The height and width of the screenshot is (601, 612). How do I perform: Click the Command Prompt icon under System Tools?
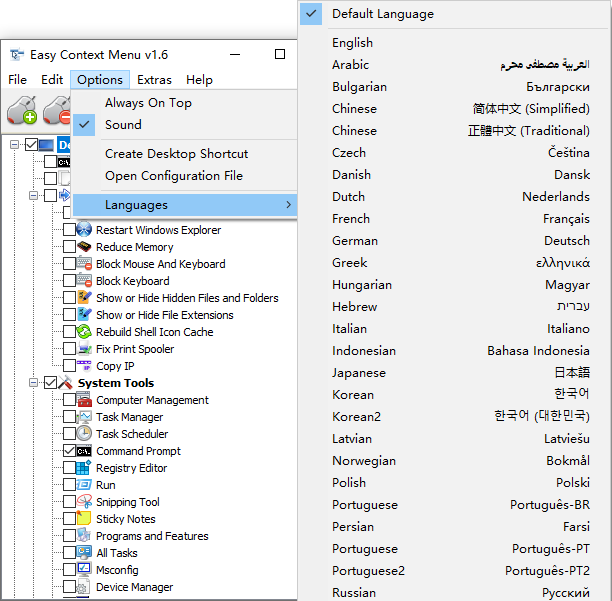pos(84,451)
